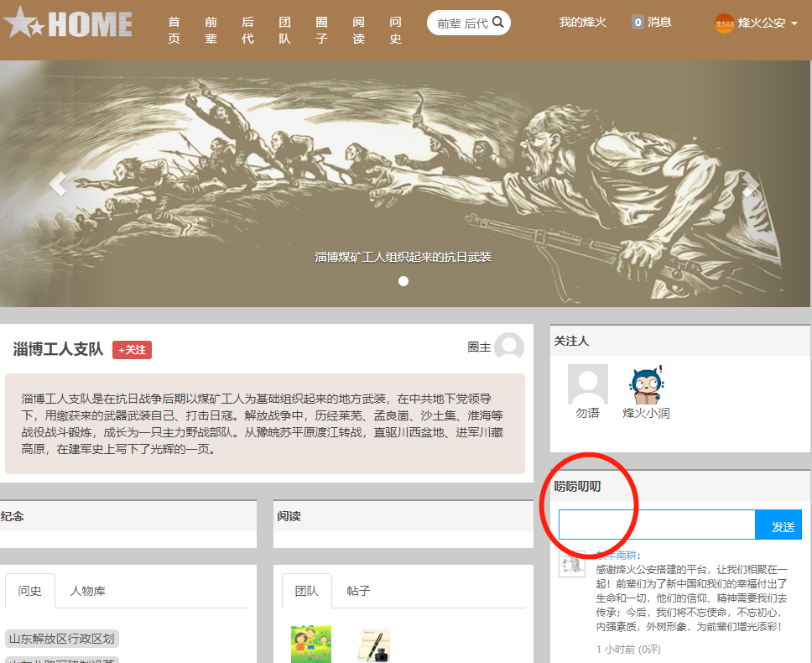Show the next carousel slide
This screenshot has width=812, height=663.
click(751, 184)
